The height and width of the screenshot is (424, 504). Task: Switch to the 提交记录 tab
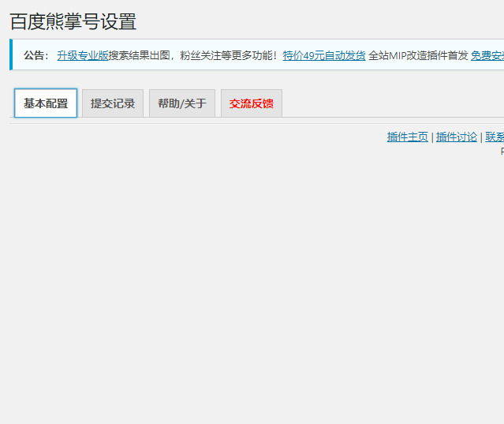pos(113,103)
